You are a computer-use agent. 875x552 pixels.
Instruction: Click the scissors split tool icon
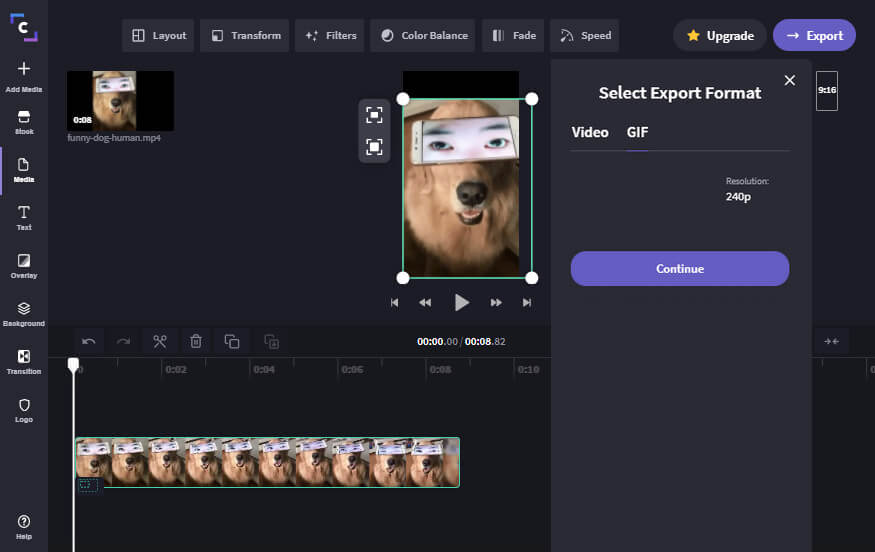point(159,341)
